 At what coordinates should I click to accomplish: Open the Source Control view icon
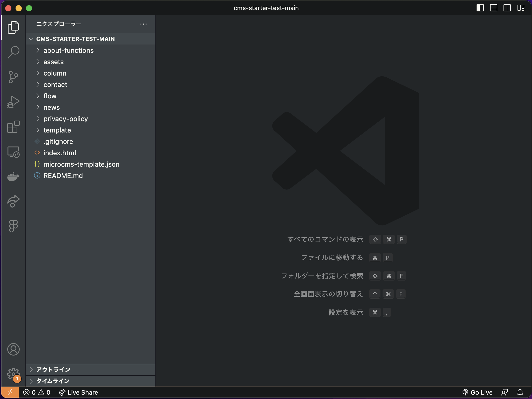pyautogui.click(x=13, y=77)
